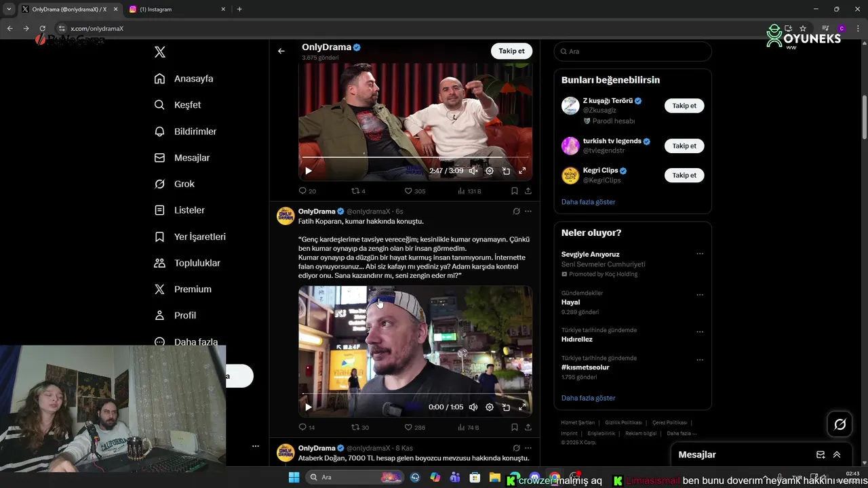The height and width of the screenshot is (488, 868).
Task: Bookmark the top video post
Action: pyautogui.click(x=515, y=191)
